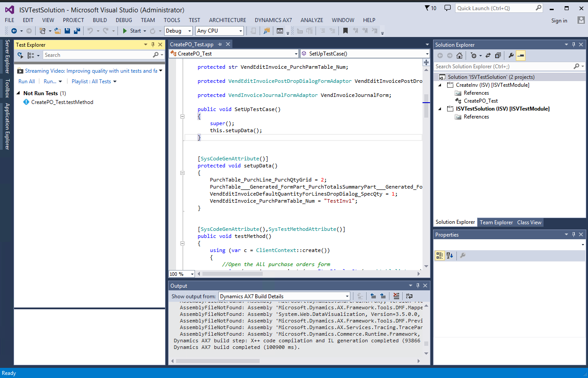The height and width of the screenshot is (378, 588).
Task: Collapse the SetUpTestCase method code block
Action: pyautogui.click(x=182, y=117)
